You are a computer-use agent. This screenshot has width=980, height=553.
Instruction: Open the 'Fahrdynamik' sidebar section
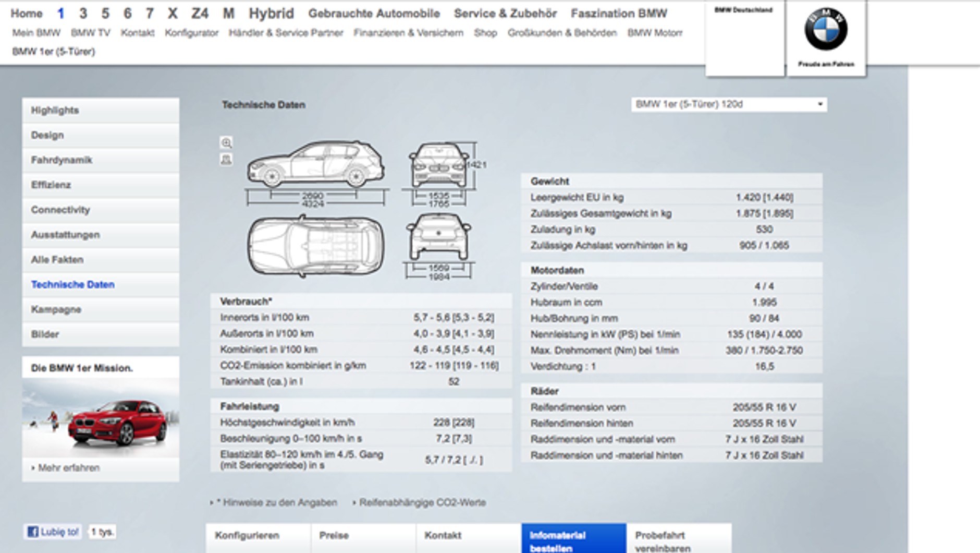coord(62,160)
